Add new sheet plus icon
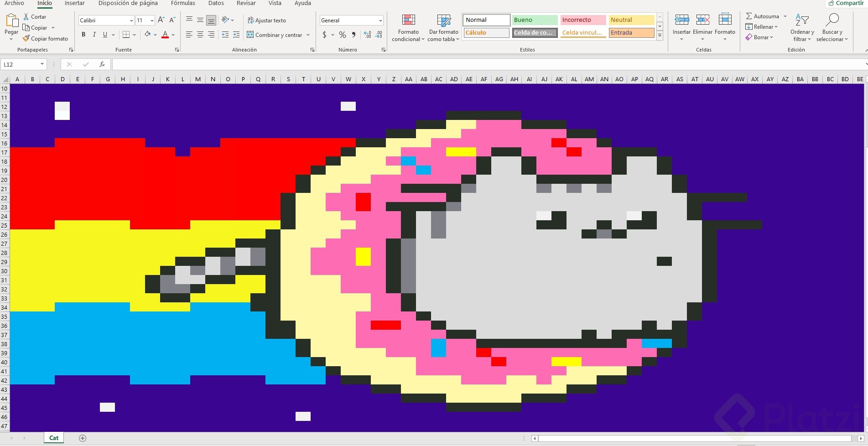The width and height of the screenshot is (868, 446). click(x=83, y=438)
